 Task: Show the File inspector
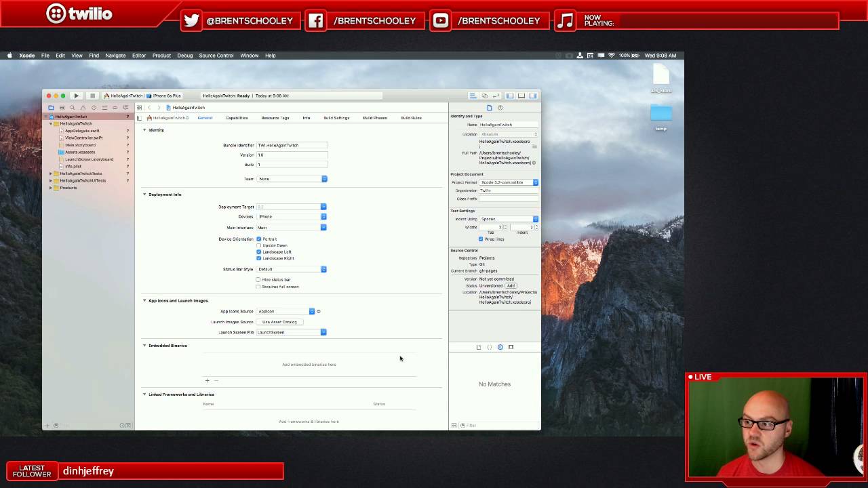490,108
